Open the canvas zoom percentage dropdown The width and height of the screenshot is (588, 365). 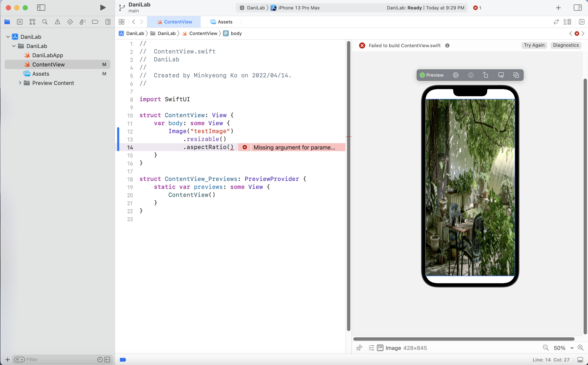[572, 348]
